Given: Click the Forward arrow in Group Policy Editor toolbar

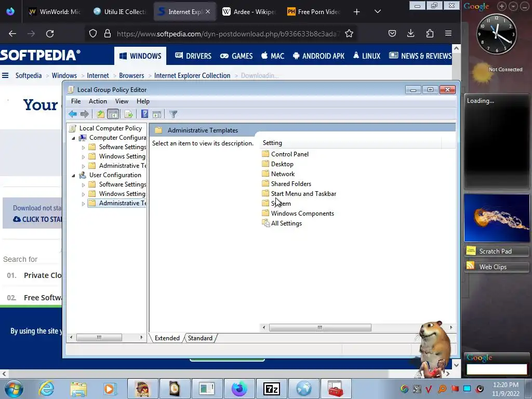Looking at the screenshot, I should [85, 114].
